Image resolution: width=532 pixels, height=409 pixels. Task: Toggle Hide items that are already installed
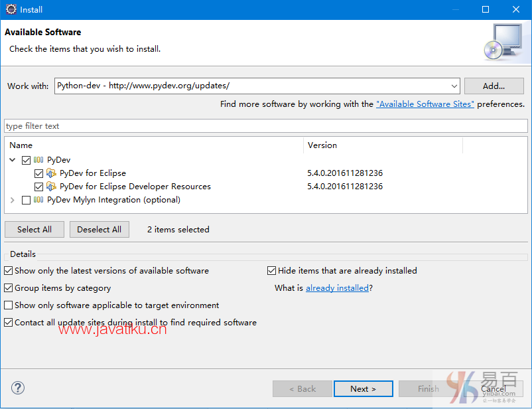(x=272, y=271)
